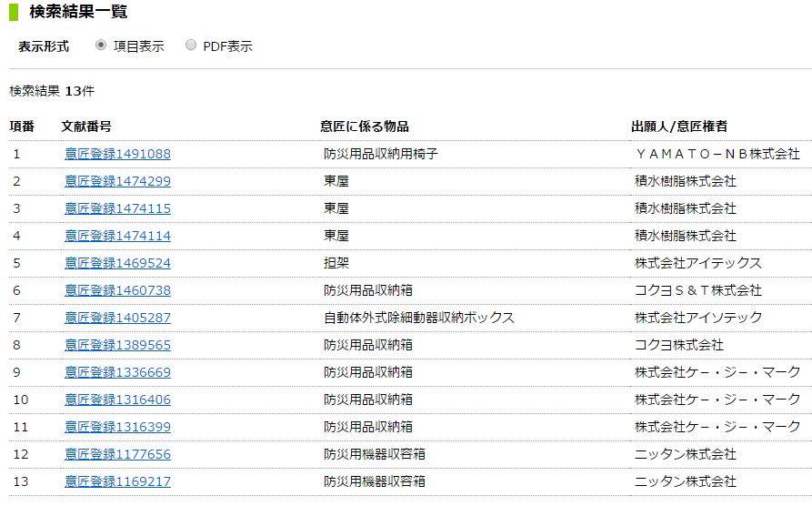812x506 pixels.
Task: Click the 防災用品収納用椅子 cell
Action: point(381,154)
